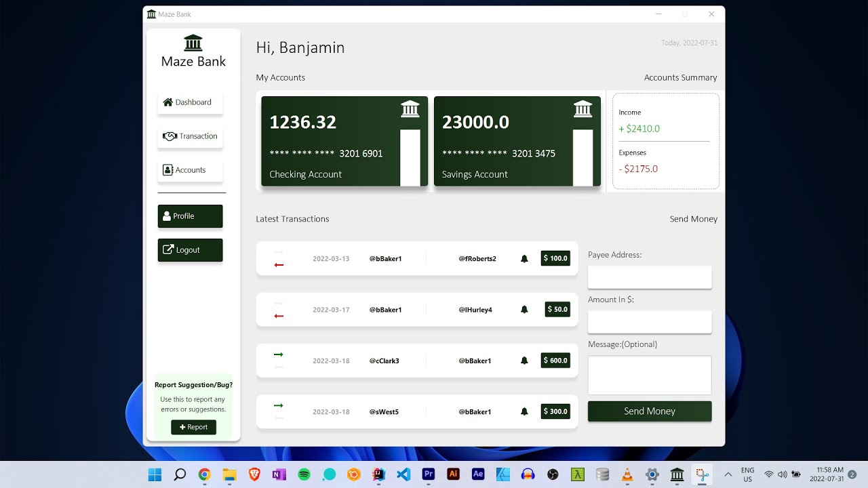Image resolution: width=868 pixels, height=488 pixels.
Task: Click the Send Money button
Action: click(x=650, y=411)
